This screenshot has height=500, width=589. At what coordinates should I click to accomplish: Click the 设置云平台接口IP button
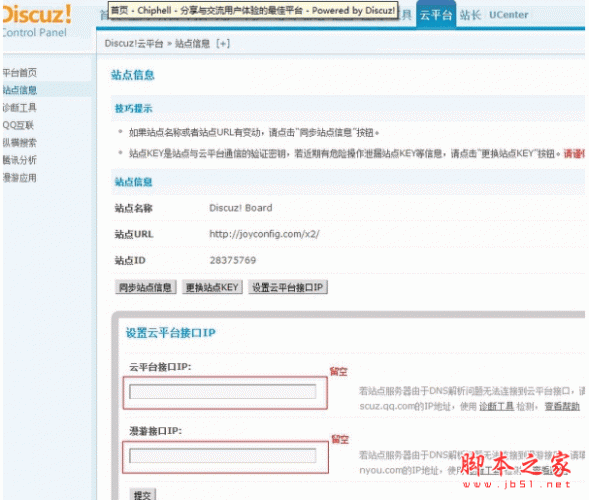coord(288,287)
